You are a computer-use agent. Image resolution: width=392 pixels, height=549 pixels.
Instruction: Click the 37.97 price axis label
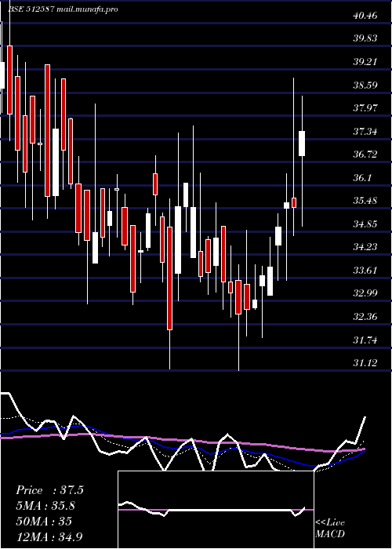(365, 108)
